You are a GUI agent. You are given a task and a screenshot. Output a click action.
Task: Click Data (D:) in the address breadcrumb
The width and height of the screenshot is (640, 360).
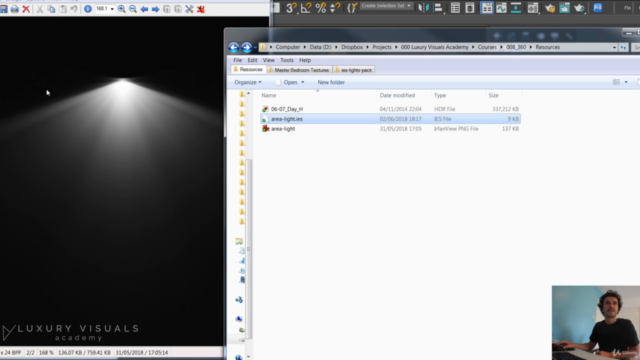(x=320, y=47)
